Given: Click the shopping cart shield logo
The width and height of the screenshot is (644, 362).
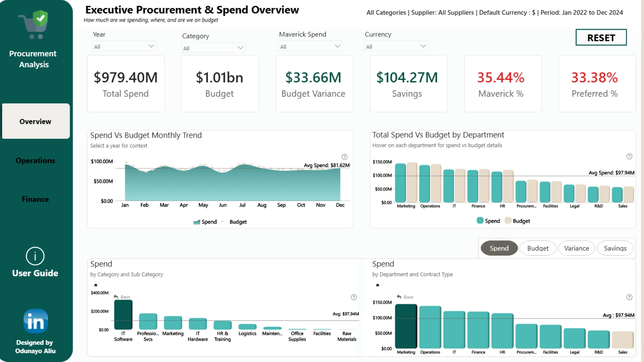Looking at the screenshot, I should [34, 24].
